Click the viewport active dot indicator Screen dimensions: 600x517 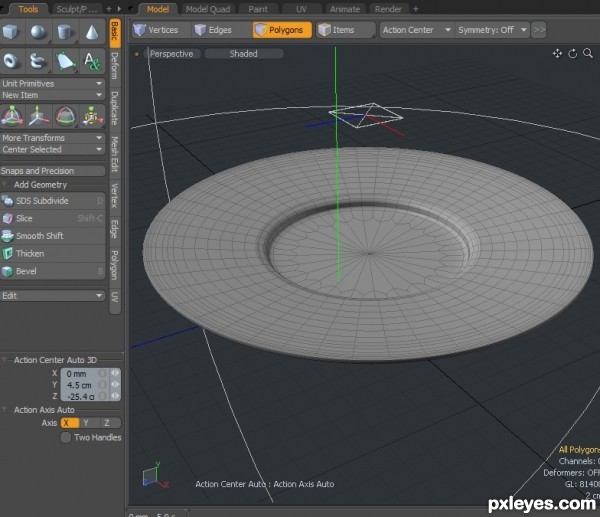click(136, 54)
